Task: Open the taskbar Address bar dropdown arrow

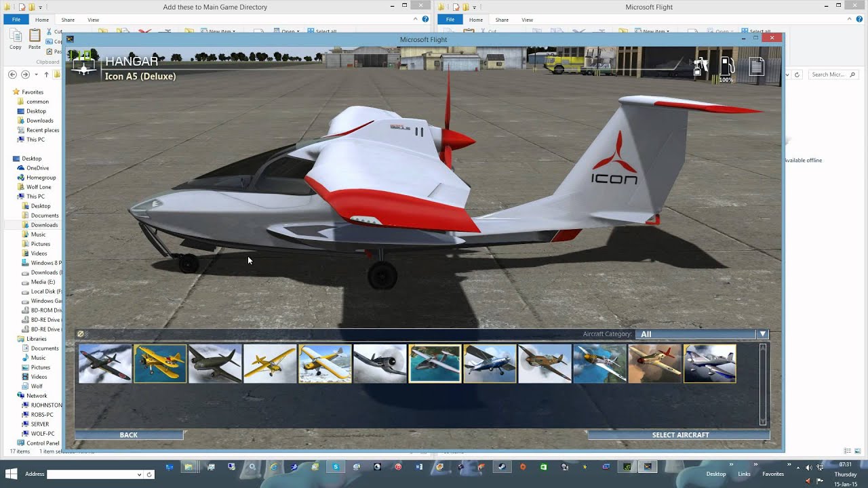Action: click(x=140, y=474)
